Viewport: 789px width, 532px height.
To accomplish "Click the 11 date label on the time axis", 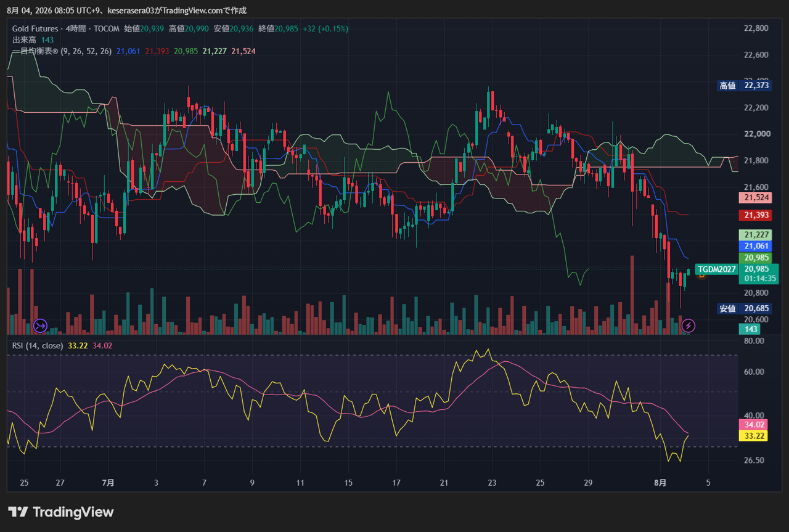I will pyautogui.click(x=300, y=483).
